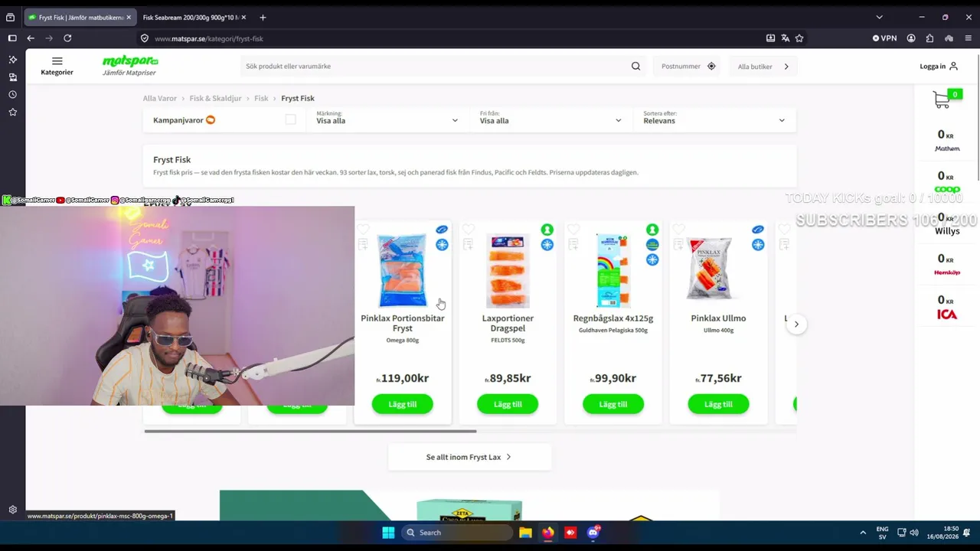Click the Matspar logo
The image size is (980, 551).
pos(130,66)
